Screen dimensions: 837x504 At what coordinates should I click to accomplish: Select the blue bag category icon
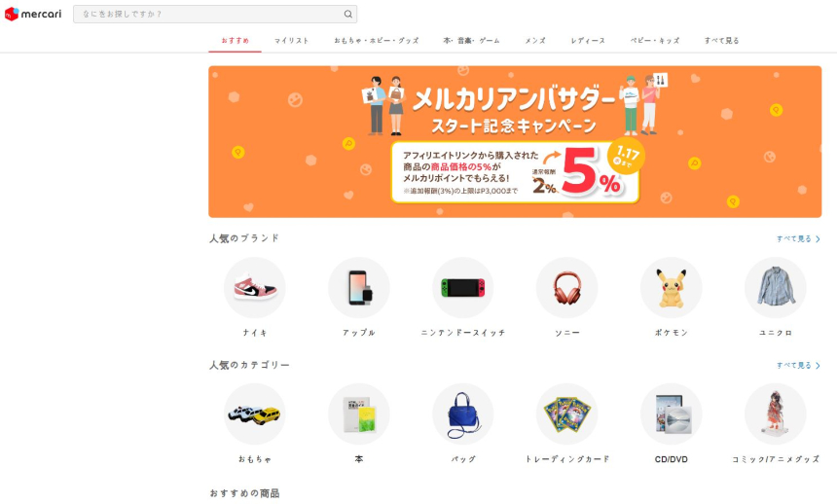[463, 414]
